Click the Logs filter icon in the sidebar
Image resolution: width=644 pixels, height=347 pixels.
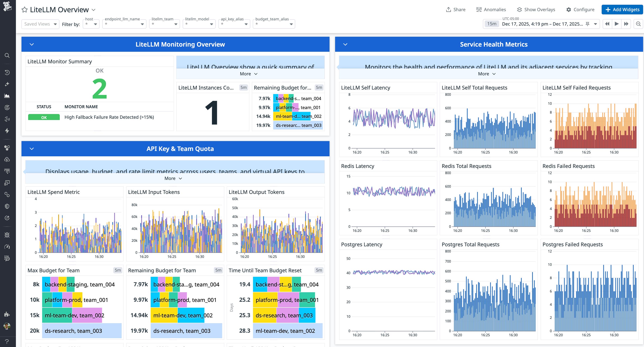(7, 171)
